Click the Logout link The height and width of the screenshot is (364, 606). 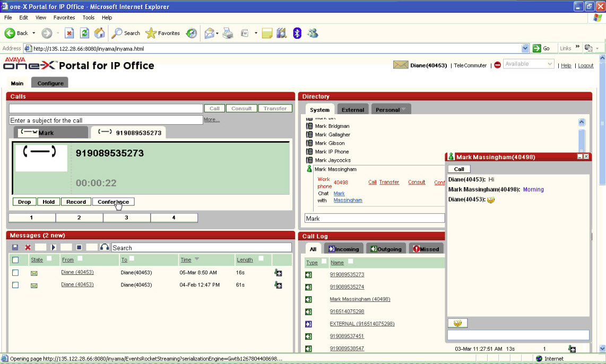[x=586, y=66]
